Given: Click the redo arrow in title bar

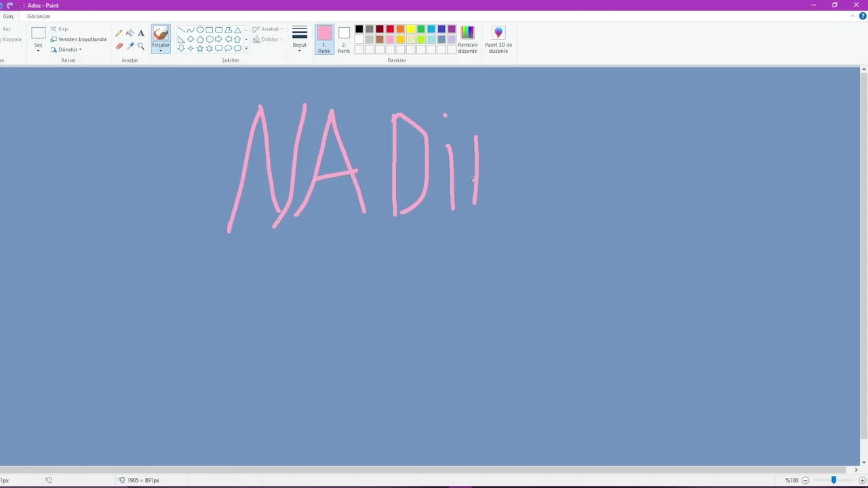Looking at the screenshot, I should 9,5.
